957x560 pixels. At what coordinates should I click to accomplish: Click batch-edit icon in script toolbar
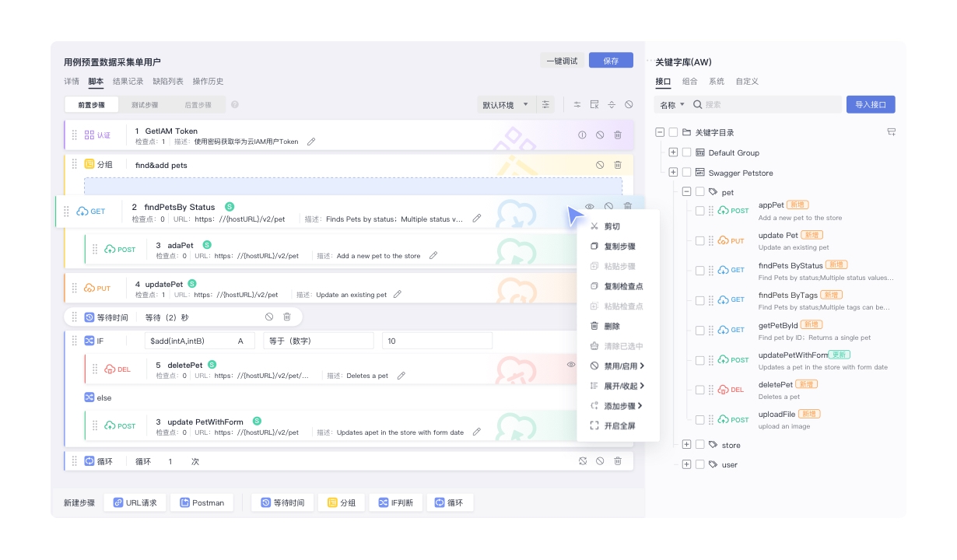594,104
